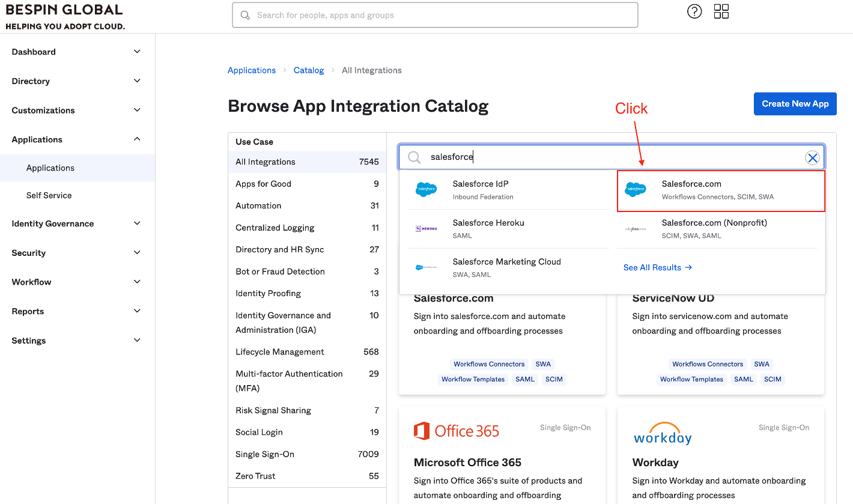
Task: Click the Create New App button
Action: [x=795, y=104]
